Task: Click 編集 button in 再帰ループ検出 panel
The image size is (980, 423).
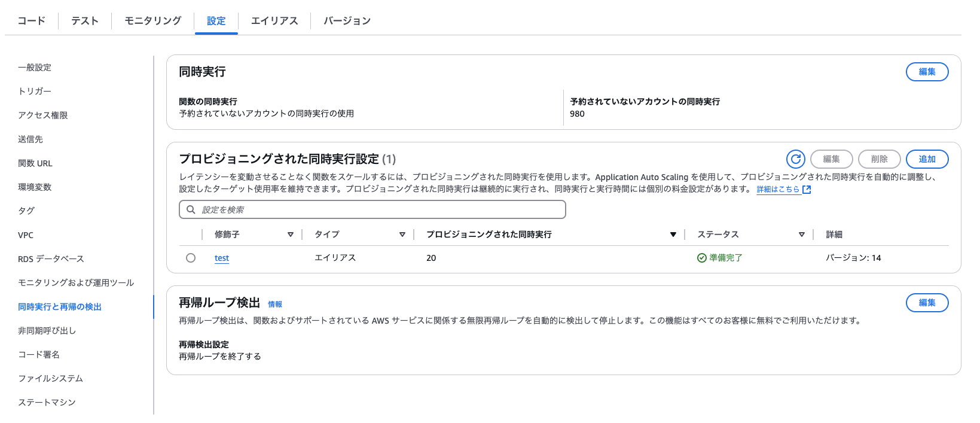Action: click(927, 303)
